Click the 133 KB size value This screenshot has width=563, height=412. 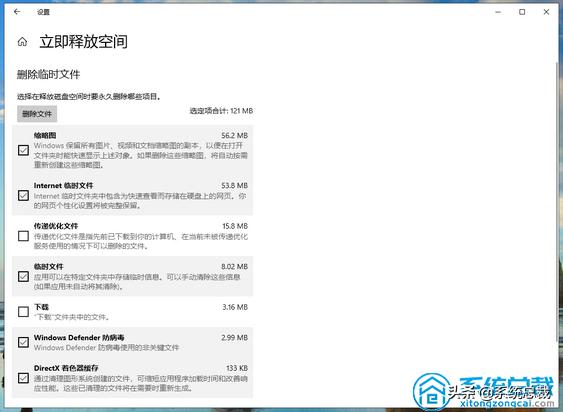tap(237, 368)
